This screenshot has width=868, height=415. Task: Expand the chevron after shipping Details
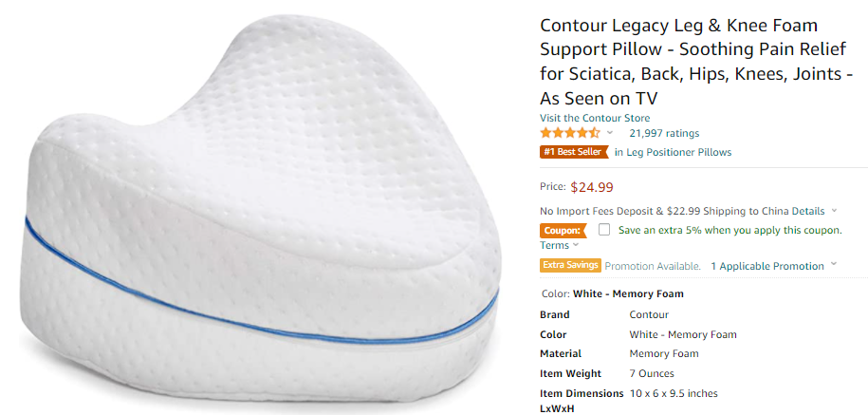click(834, 211)
